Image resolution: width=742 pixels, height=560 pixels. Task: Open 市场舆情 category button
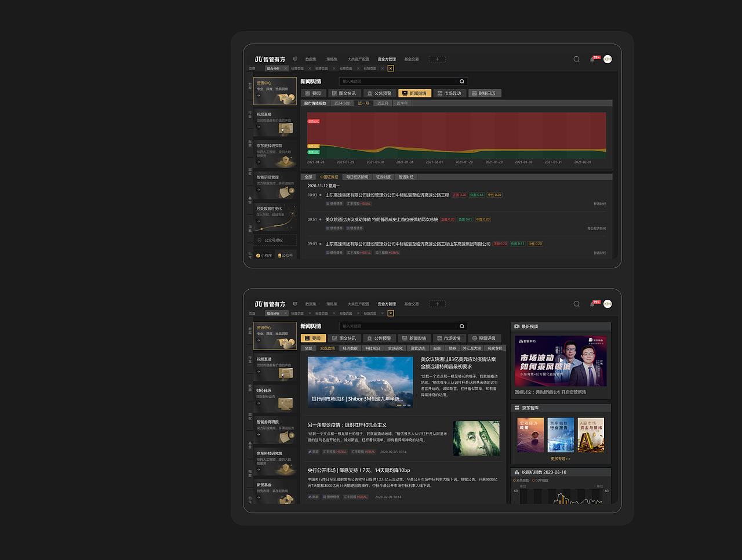click(x=449, y=338)
